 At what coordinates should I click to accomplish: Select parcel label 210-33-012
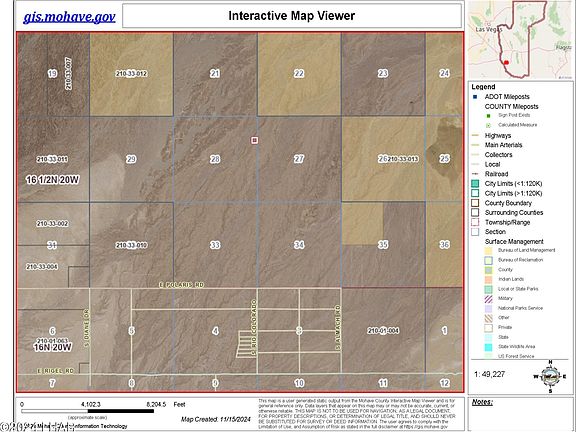pyautogui.click(x=131, y=73)
